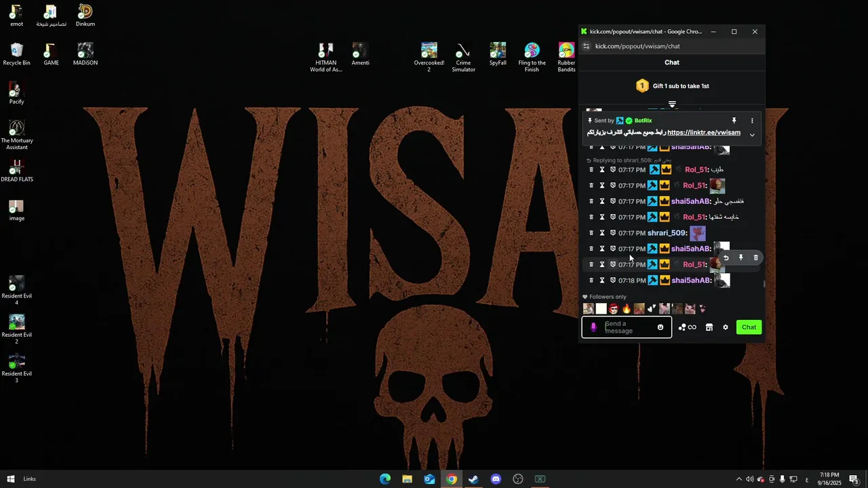Click the ban shield on shrari_509's message
The height and width of the screenshot is (488, 868).
(x=613, y=233)
